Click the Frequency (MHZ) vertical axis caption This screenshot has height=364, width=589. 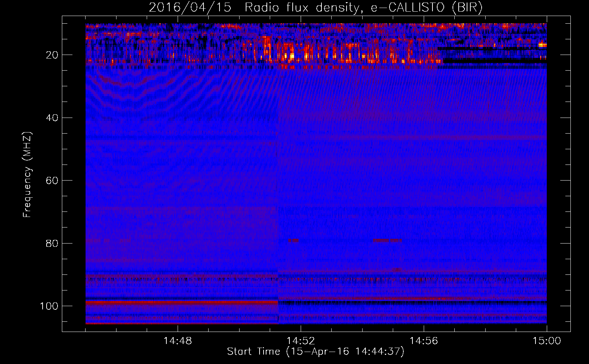coord(27,174)
